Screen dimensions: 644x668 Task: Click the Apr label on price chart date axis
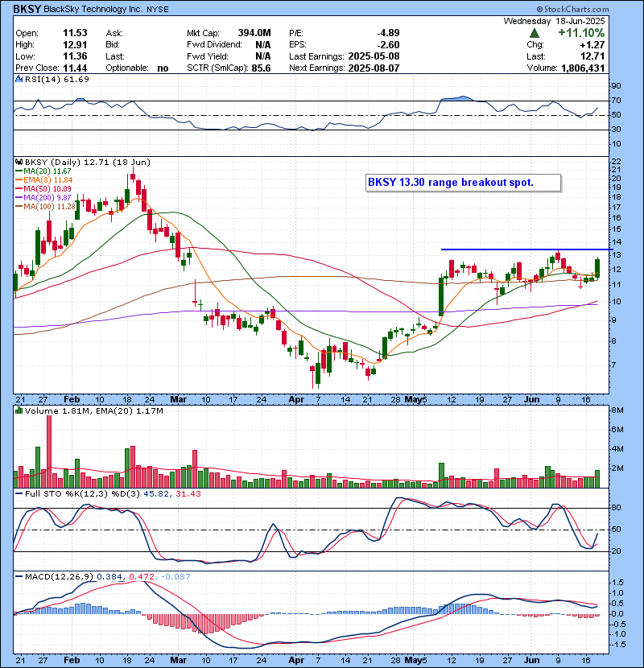296,400
